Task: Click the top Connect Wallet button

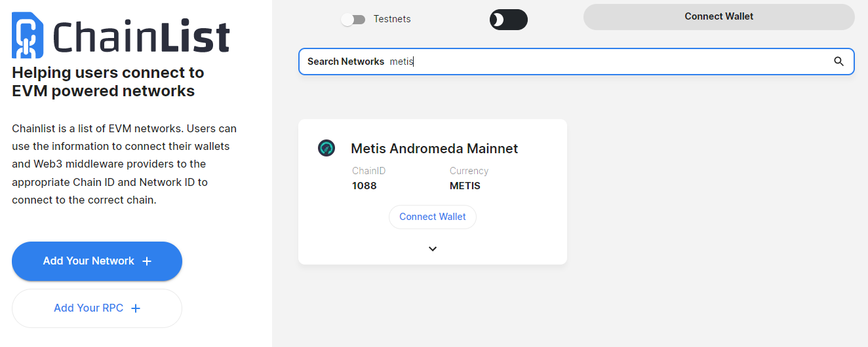Action: 719,17
